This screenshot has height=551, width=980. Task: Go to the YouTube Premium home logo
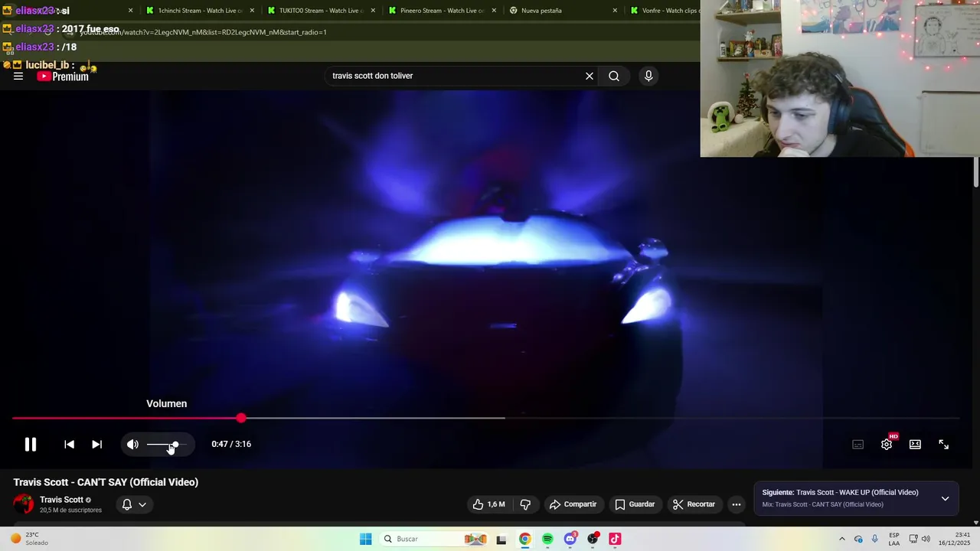[x=63, y=76]
